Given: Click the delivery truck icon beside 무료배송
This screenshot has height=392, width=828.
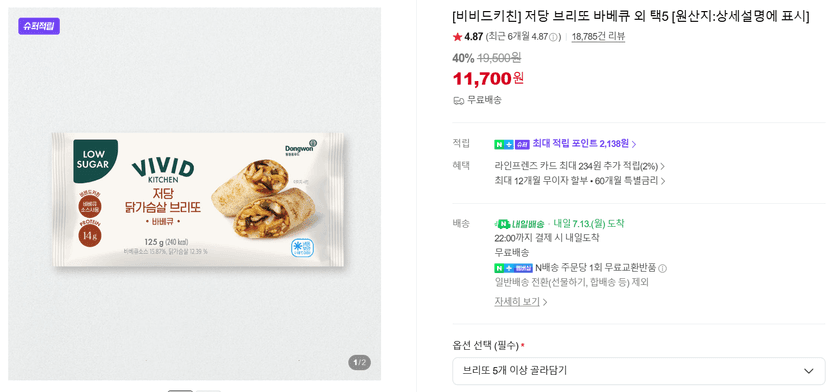Looking at the screenshot, I should (458, 100).
